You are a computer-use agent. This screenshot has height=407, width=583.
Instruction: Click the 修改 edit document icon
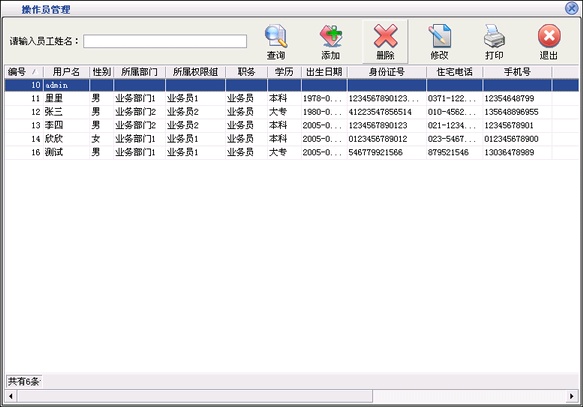pos(439,36)
